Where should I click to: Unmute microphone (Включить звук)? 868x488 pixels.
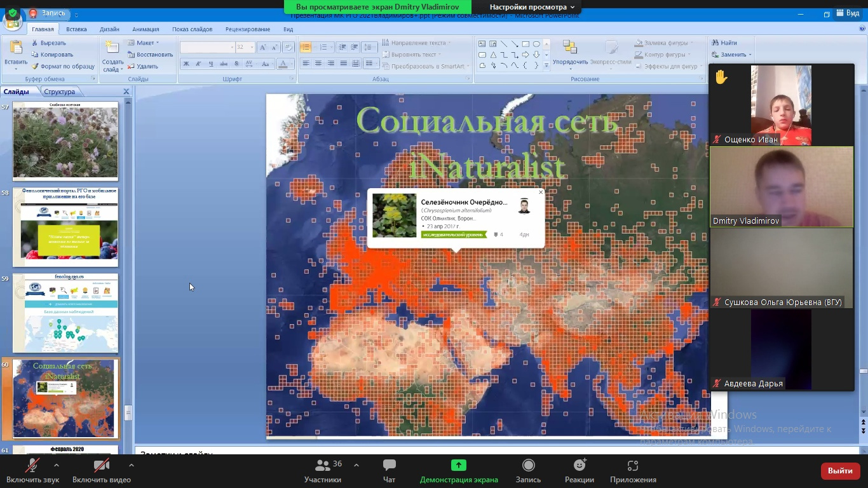[32, 471]
